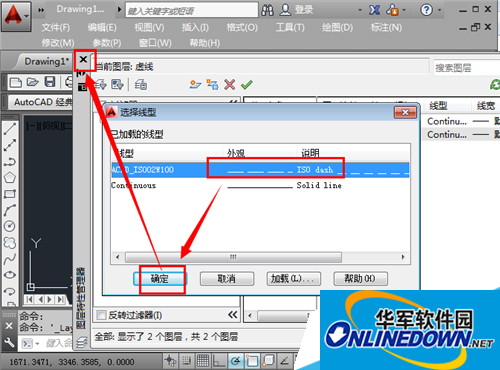The image size is (500, 370).
Task: Select ACAD_ISO02W100 linetype row
Action: tap(260, 170)
